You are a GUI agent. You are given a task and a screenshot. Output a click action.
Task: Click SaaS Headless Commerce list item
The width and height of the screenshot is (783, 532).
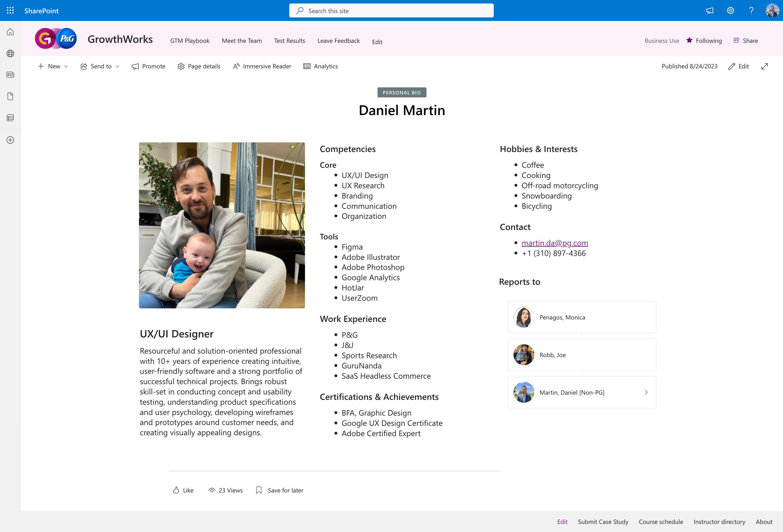point(386,376)
